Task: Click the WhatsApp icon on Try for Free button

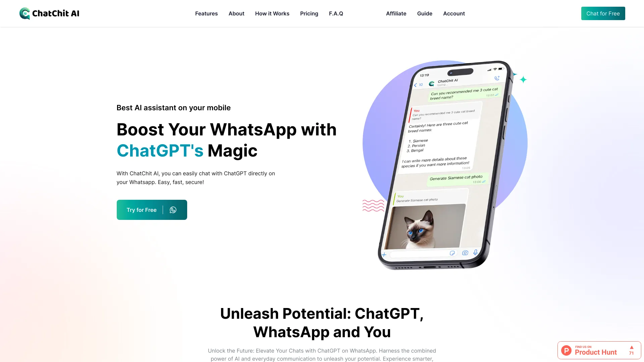Action: coord(173,209)
